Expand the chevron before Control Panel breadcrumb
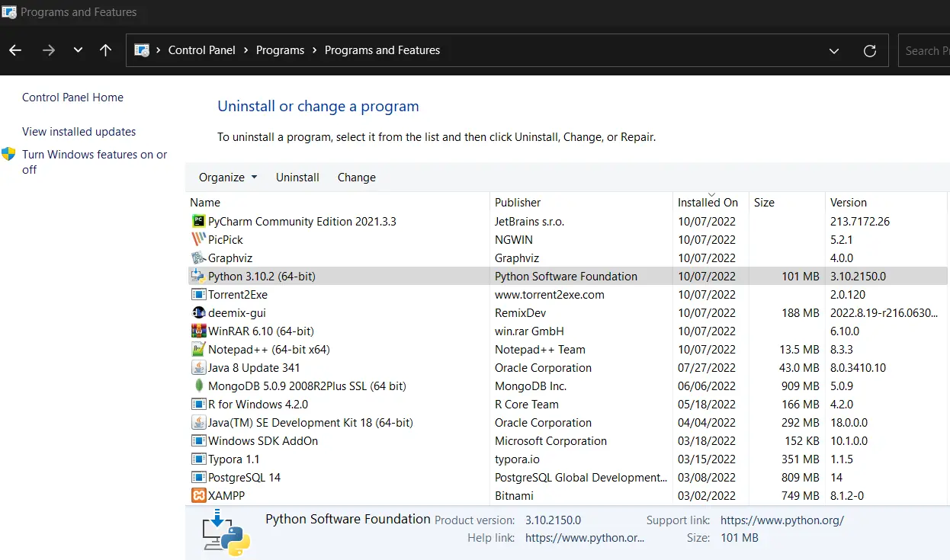Image resolution: width=950 pixels, height=560 pixels. 159,50
